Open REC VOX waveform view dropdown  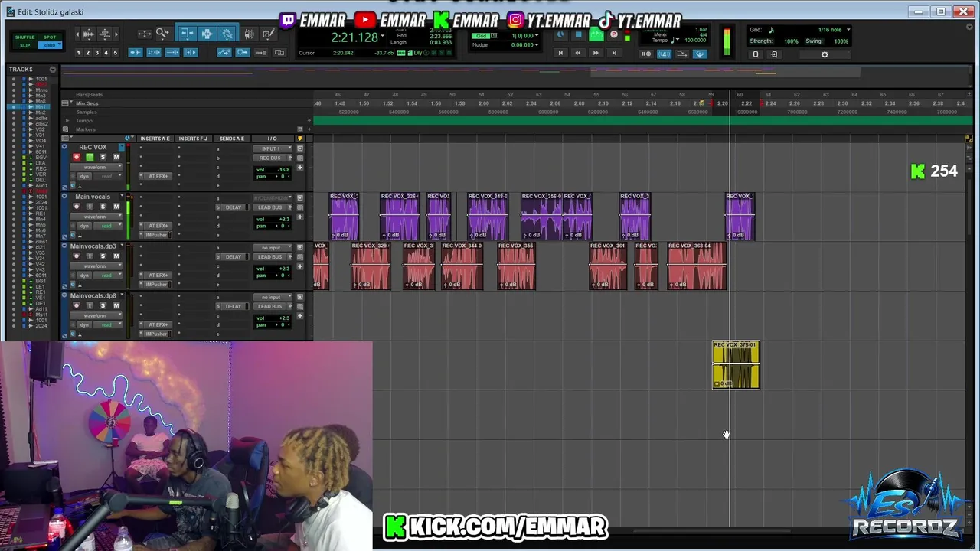pos(95,167)
